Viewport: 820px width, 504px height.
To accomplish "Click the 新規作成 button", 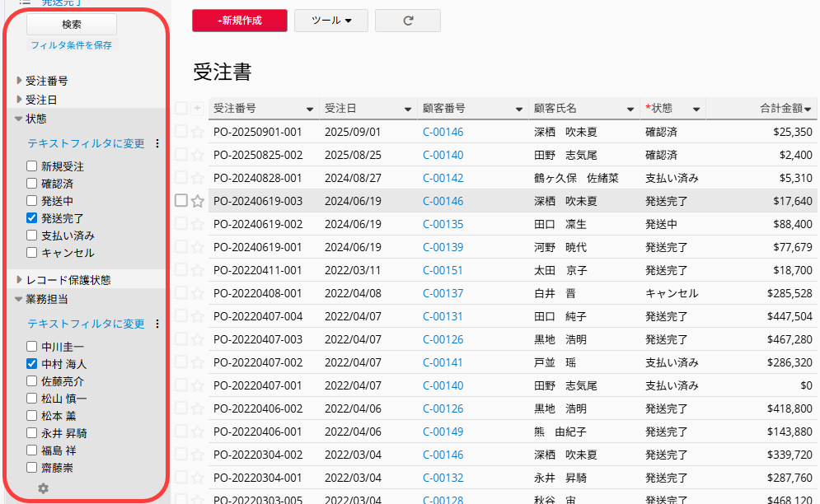I will pos(240,21).
